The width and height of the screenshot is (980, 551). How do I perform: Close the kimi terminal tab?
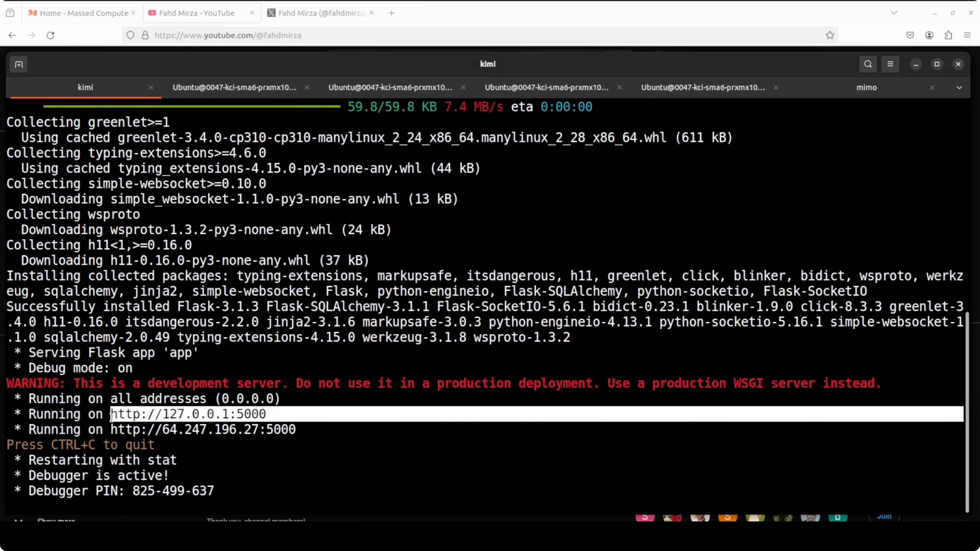(x=151, y=88)
